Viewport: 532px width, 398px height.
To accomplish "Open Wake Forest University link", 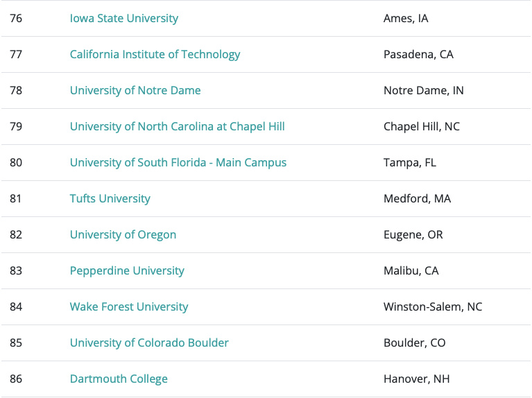I will (129, 307).
